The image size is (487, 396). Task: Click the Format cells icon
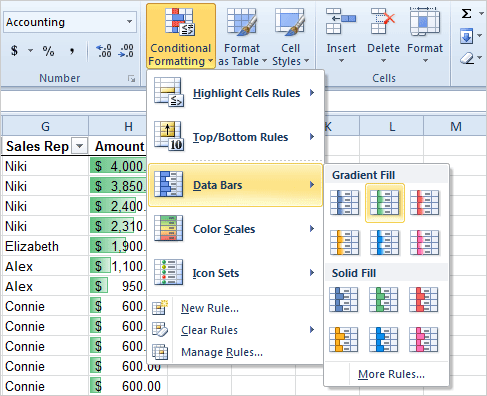click(x=425, y=21)
